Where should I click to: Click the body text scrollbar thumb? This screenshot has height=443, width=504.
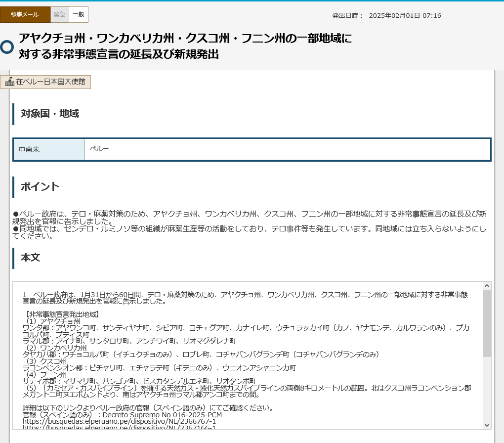point(487,323)
